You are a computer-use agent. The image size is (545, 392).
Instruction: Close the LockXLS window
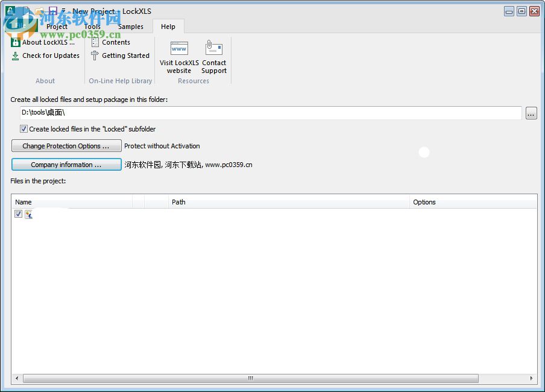pos(534,11)
